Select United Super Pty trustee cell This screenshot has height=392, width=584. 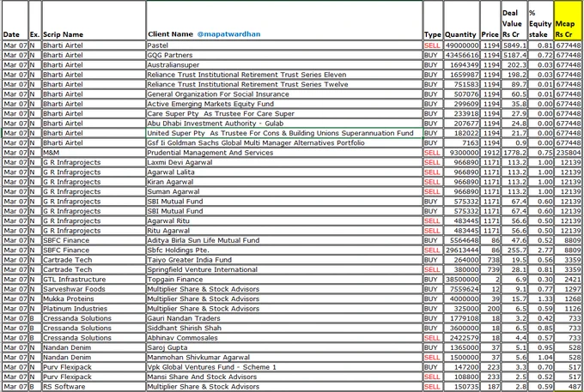(x=284, y=133)
